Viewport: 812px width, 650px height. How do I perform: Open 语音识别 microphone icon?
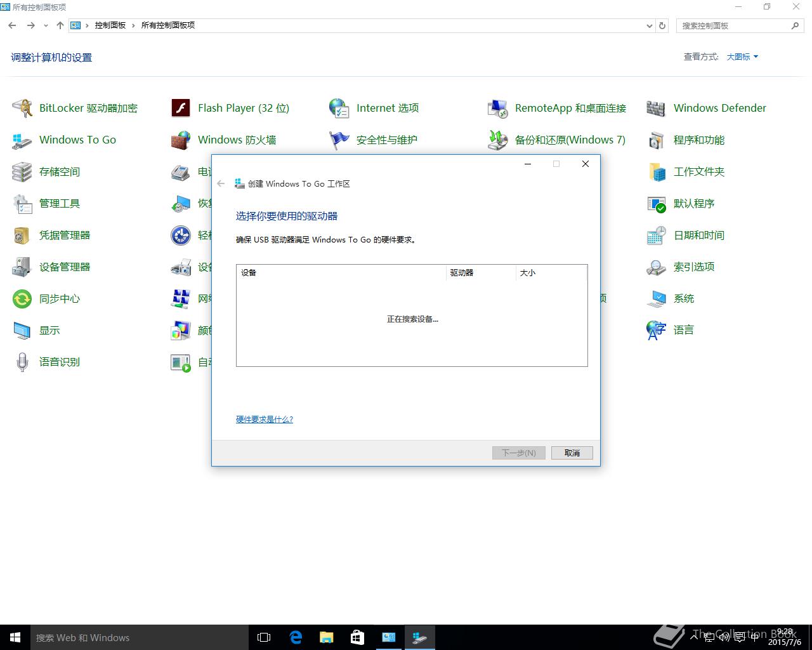(x=22, y=362)
